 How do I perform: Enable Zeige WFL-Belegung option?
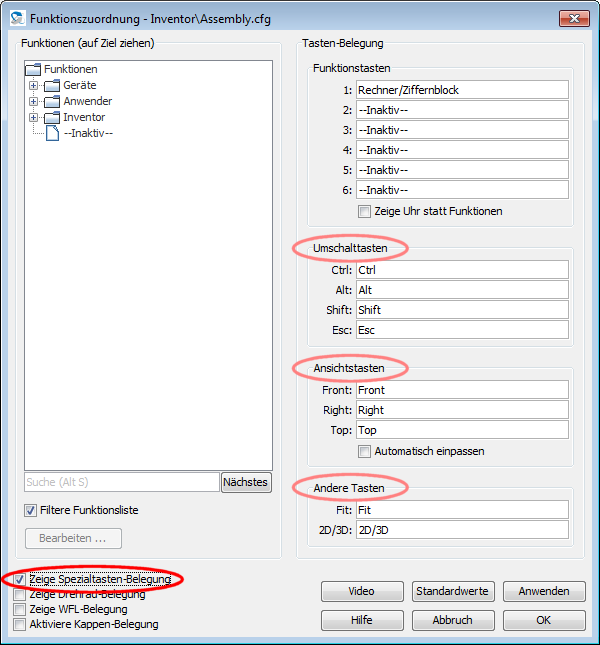(x=20, y=610)
